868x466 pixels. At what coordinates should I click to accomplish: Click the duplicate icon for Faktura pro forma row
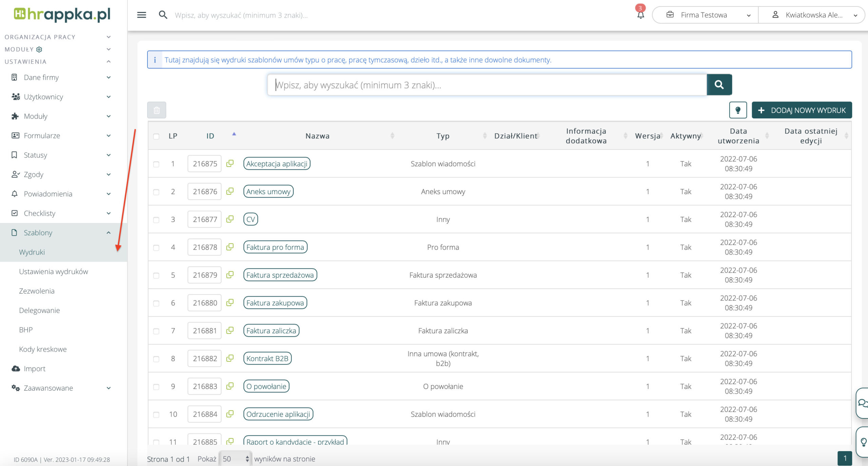point(230,247)
